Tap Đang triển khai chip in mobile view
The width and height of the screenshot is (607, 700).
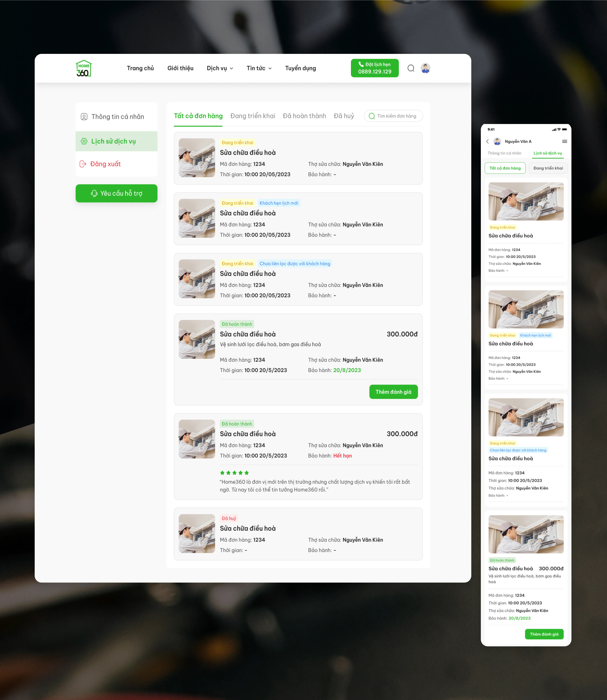pyautogui.click(x=548, y=168)
